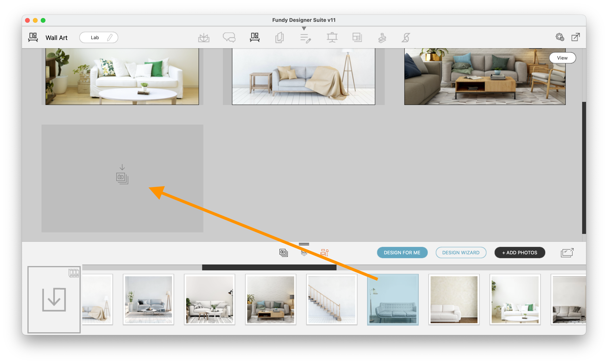Edit the Lab name pill
The width and height of the screenshot is (608, 364).
click(99, 38)
